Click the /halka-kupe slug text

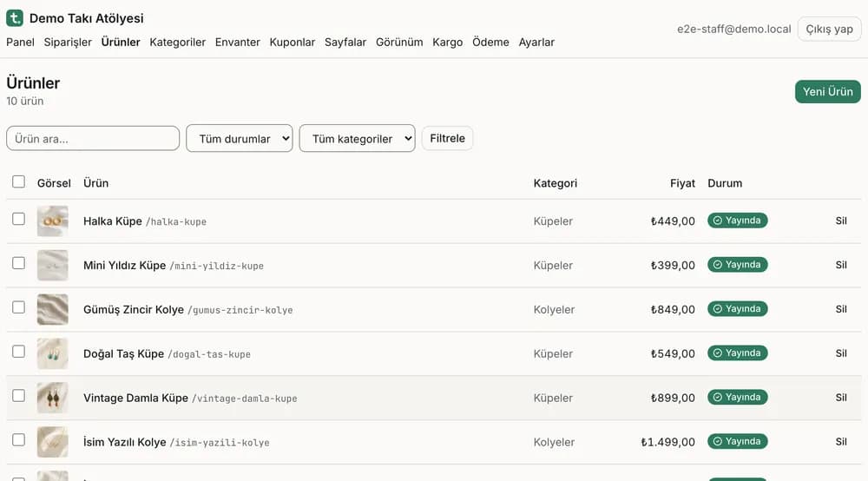coord(176,221)
